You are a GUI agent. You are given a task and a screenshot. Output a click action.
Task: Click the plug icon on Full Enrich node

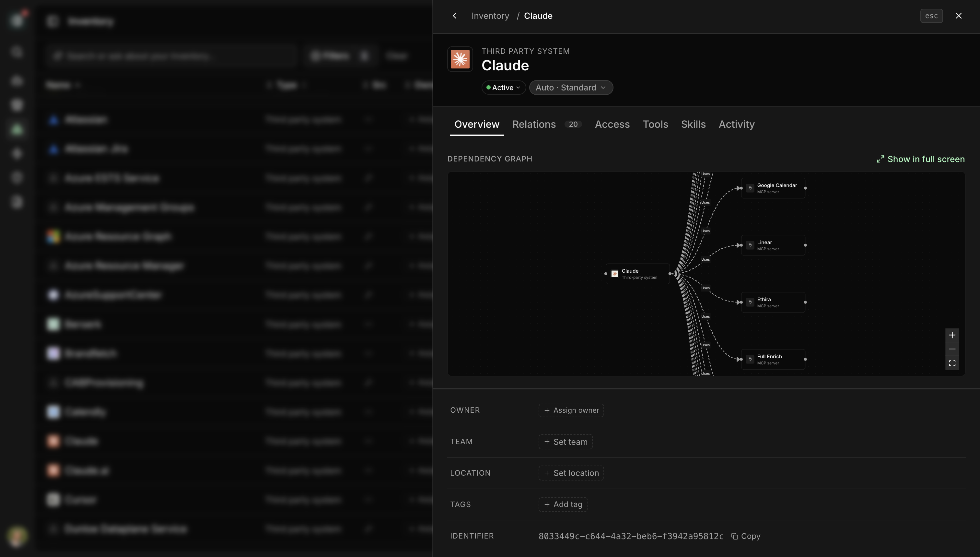point(750,359)
